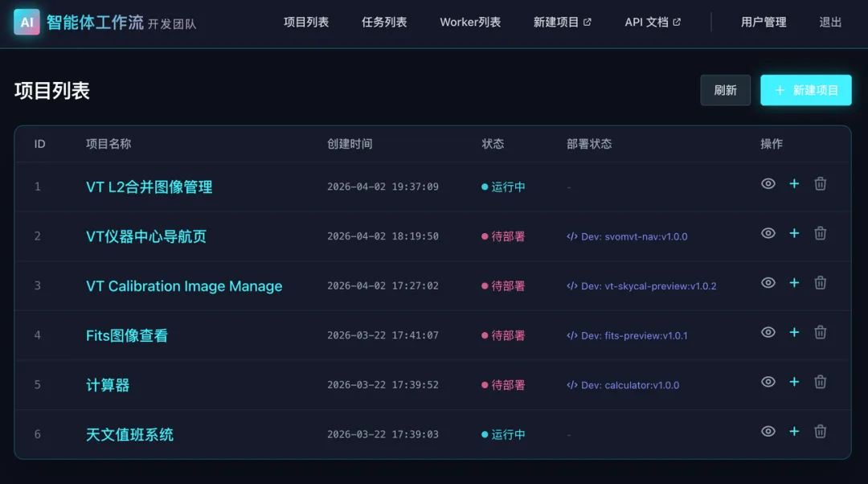Open the 项目列表 menu item

pos(306,23)
